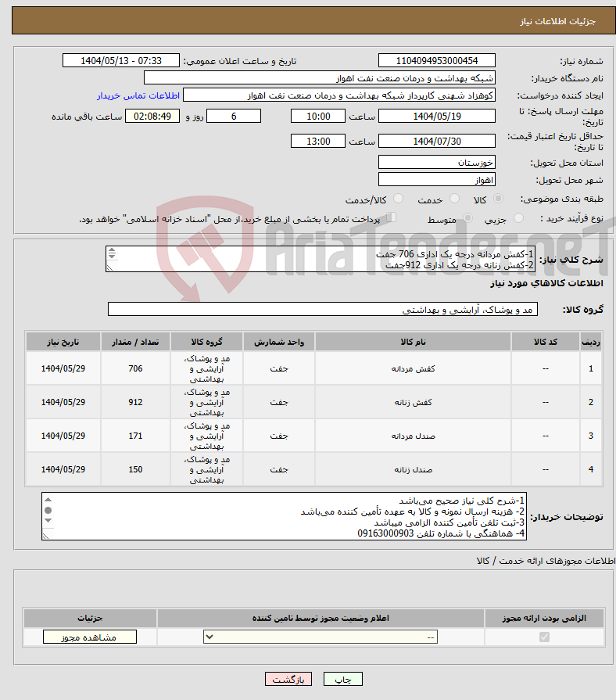Screen dimensions: 616x700
Task: Click the اعلام وضعیت مجوز header
Action: click(321, 619)
